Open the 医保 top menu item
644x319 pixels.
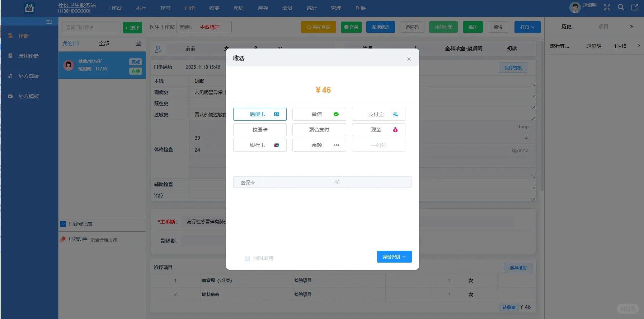(361, 8)
